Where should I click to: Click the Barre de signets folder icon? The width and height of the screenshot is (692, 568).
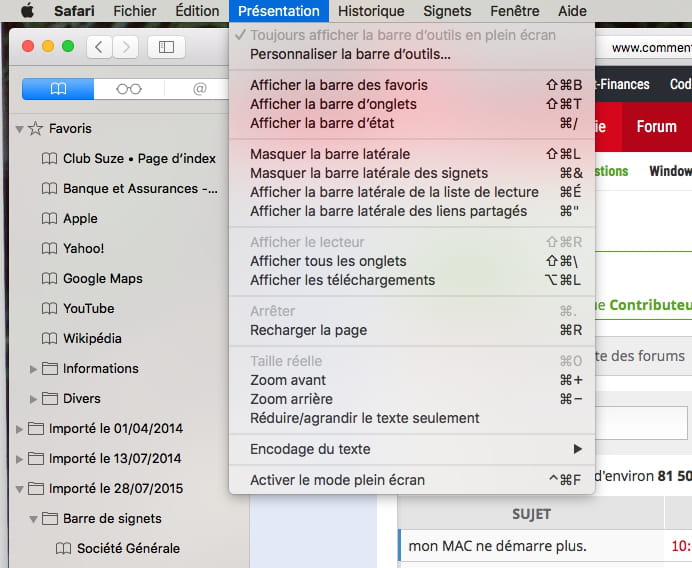point(49,519)
